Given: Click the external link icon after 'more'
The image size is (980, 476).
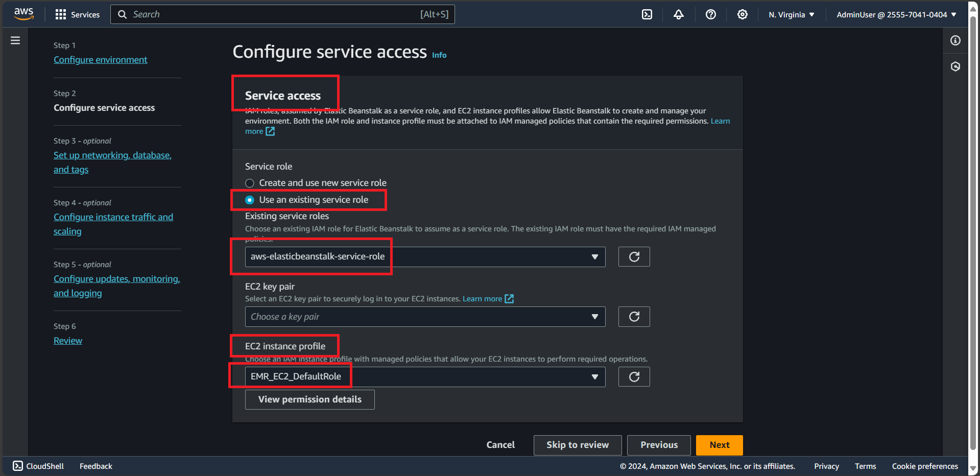Looking at the screenshot, I should pos(270,131).
